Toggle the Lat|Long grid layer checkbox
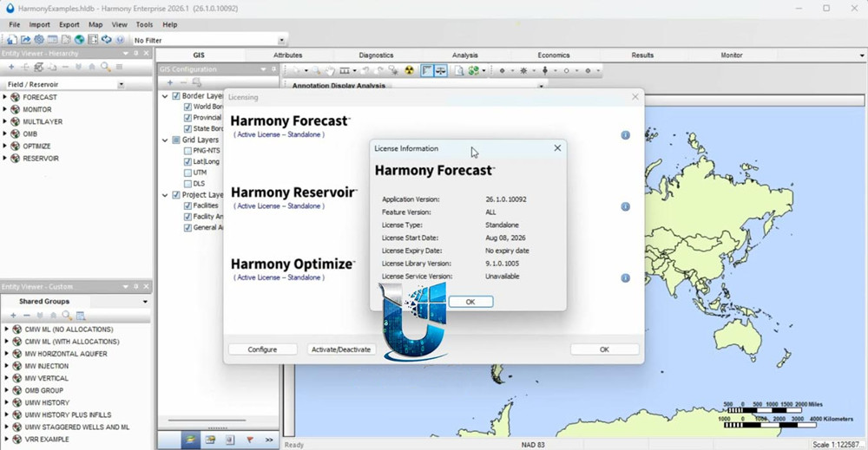 187,161
